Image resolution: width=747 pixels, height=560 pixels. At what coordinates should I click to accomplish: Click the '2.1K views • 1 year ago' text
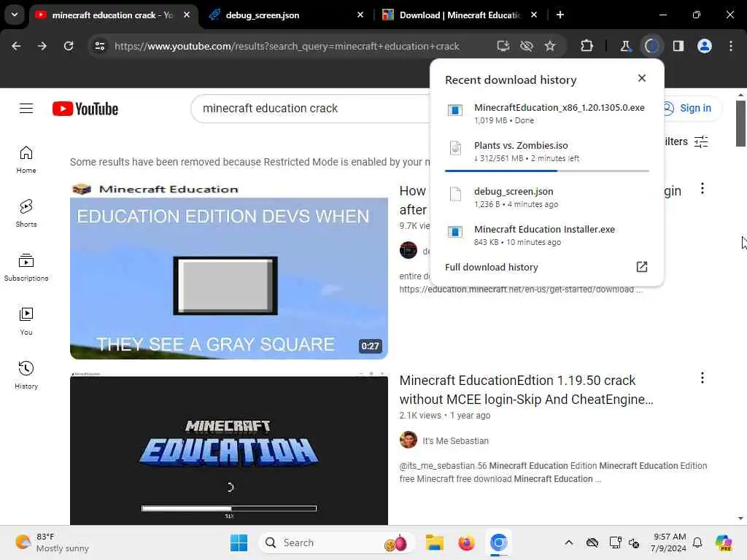coord(444,415)
